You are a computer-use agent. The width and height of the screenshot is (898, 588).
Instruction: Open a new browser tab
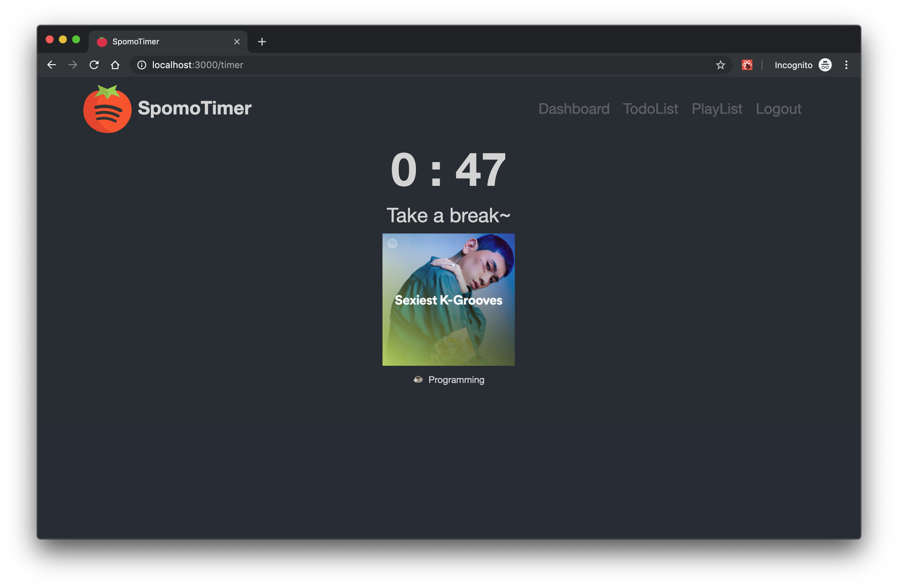262,41
